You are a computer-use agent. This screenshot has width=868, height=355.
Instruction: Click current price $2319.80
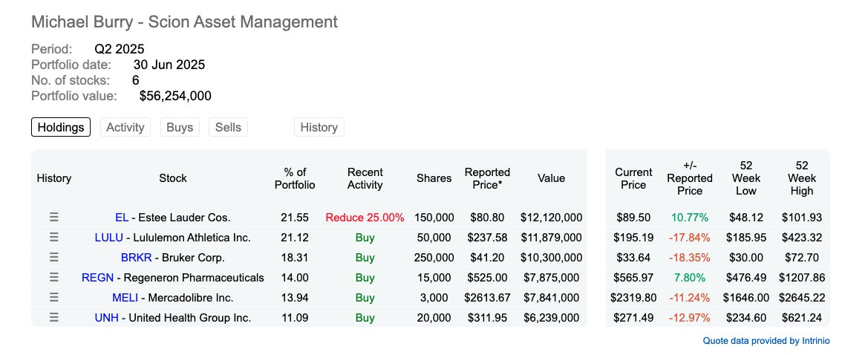coord(633,297)
